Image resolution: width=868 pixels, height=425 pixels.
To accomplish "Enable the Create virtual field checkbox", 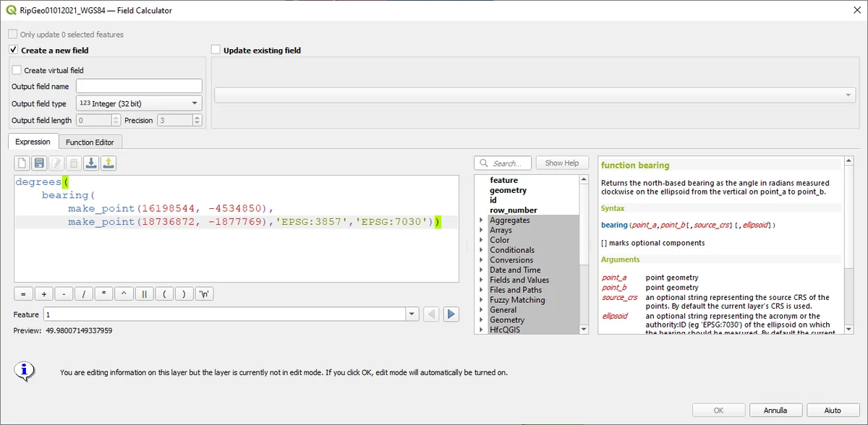I will [x=17, y=70].
